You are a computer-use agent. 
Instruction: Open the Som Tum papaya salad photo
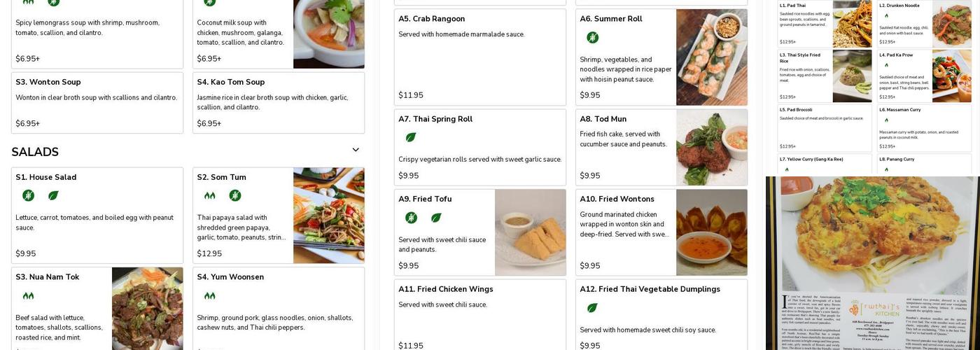pos(328,215)
